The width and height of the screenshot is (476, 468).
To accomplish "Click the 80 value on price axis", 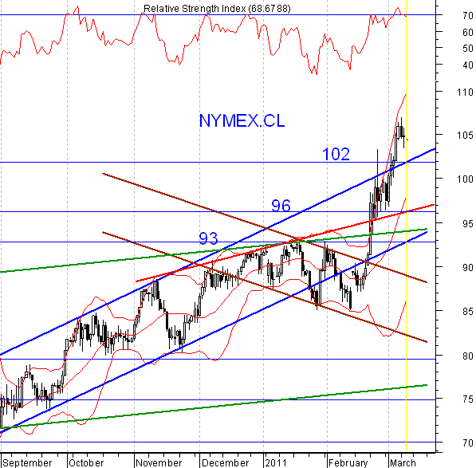I will (468, 356).
